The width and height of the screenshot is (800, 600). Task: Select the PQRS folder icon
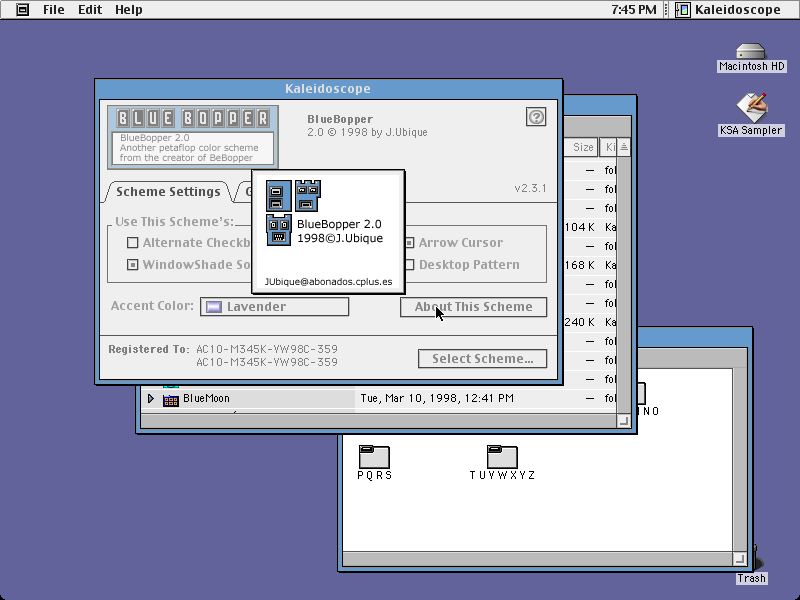[x=374, y=456]
